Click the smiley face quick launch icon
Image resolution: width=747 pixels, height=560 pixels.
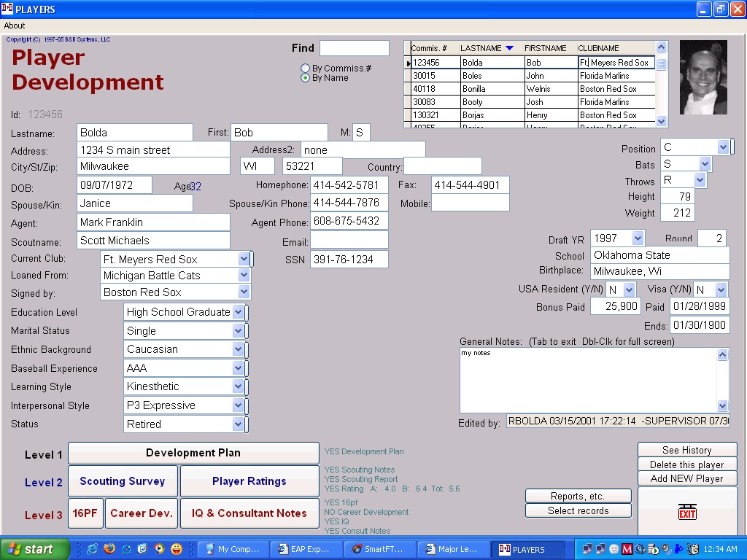177,549
